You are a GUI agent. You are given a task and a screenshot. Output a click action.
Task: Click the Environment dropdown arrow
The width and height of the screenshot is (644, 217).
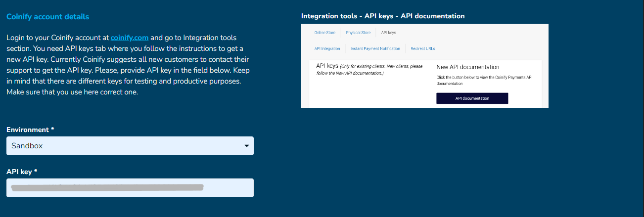[x=246, y=146]
